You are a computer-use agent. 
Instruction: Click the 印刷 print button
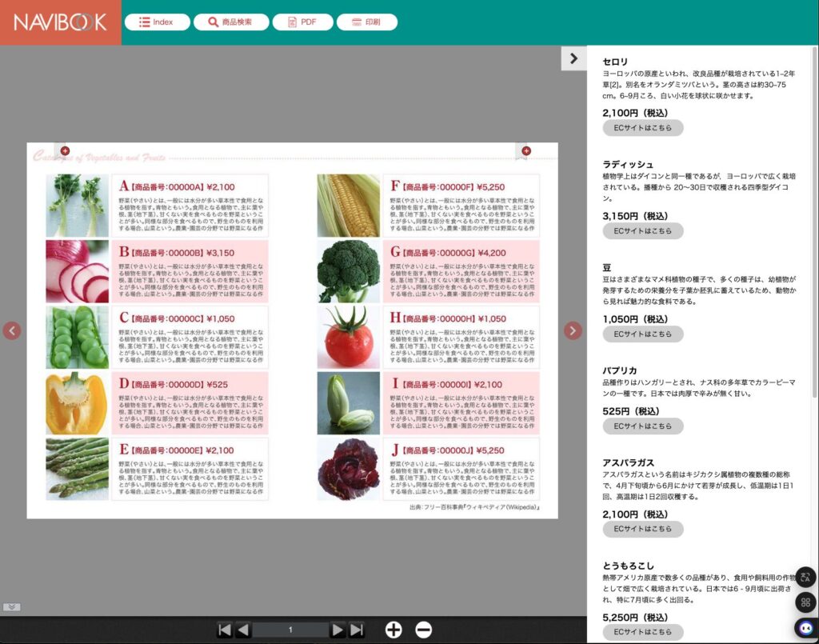point(366,22)
